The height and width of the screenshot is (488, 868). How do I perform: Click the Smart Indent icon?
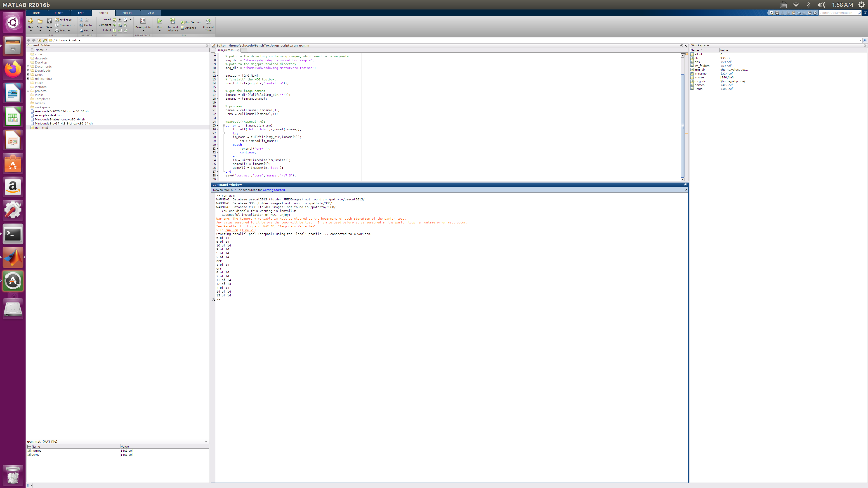pos(115,31)
